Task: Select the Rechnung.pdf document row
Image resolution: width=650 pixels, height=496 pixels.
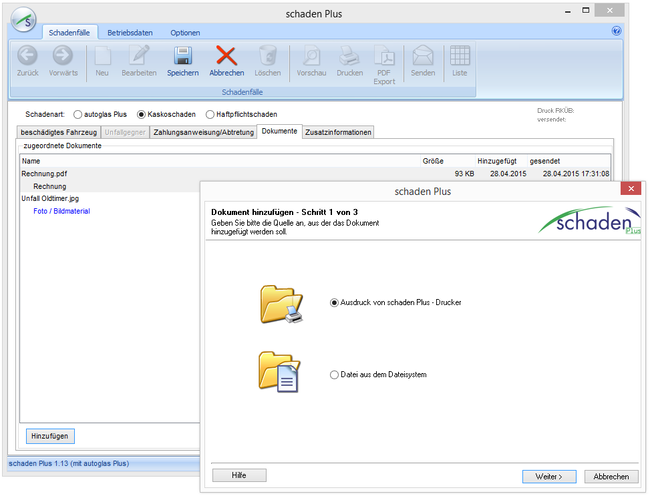Action: [45, 174]
